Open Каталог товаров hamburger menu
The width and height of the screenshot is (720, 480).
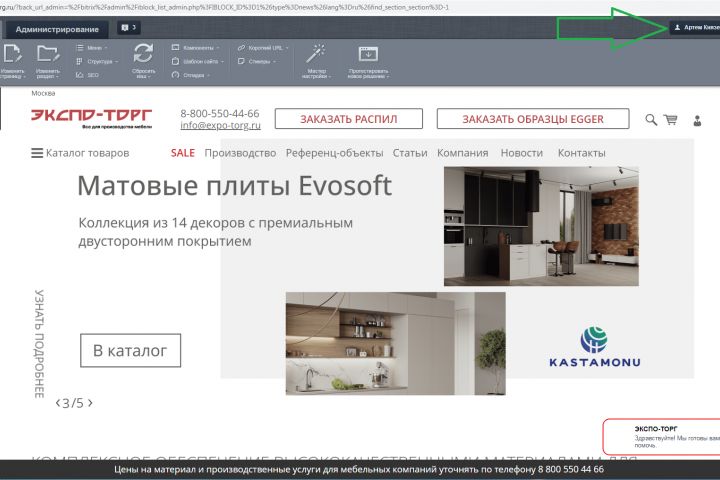click(x=80, y=153)
